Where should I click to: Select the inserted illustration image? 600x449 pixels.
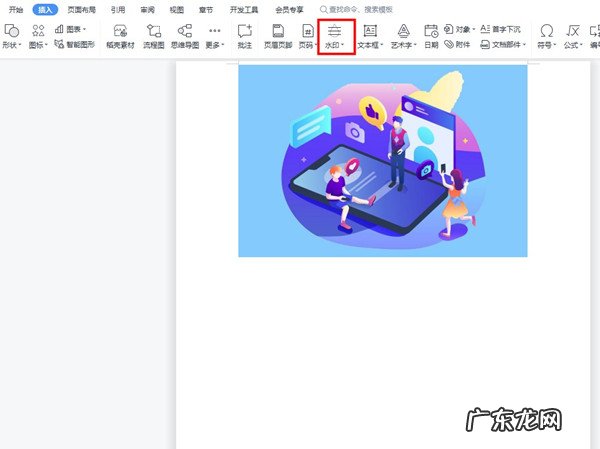[382, 160]
